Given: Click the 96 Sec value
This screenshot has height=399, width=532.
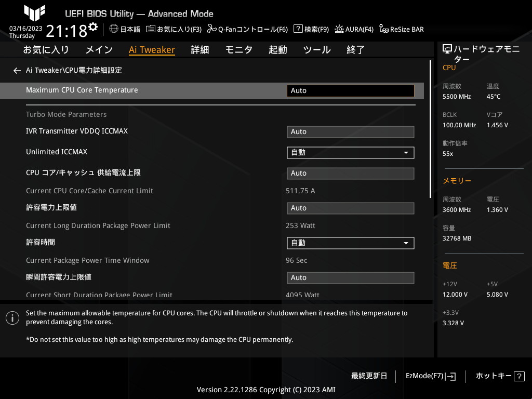Looking at the screenshot, I should (x=296, y=261).
